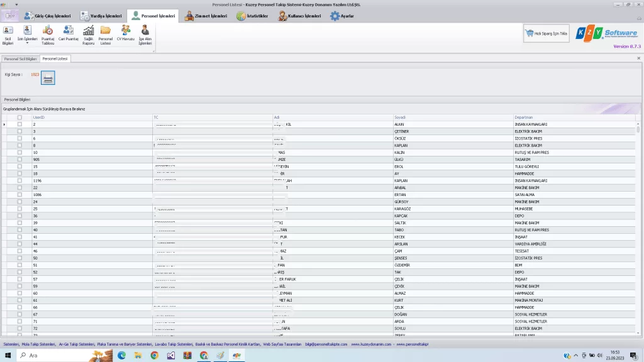Tick the checkbox for UserID 2 row

pos(19,124)
